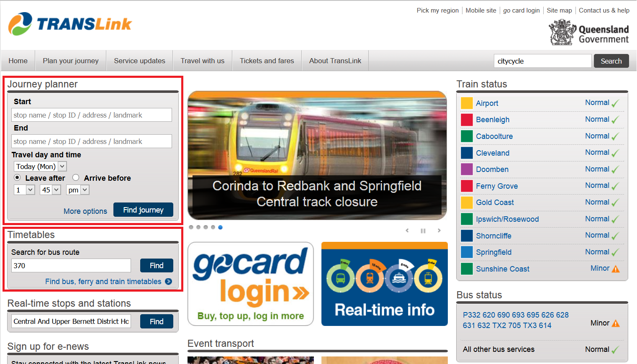Click the TransLink logo
Screen dimensions: 637x364
point(70,24)
